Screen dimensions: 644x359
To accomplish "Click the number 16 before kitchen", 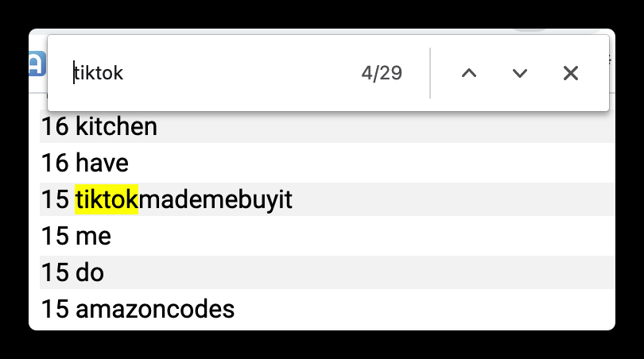I will click(55, 126).
